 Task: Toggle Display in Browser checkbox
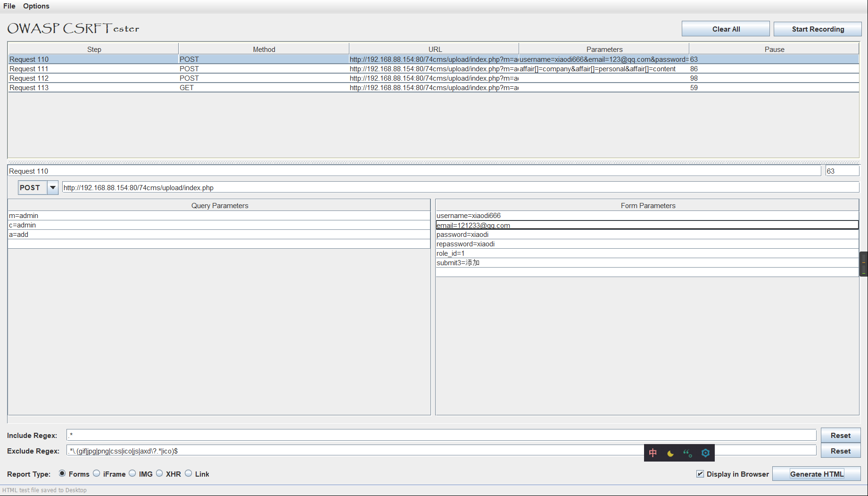(x=700, y=474)
